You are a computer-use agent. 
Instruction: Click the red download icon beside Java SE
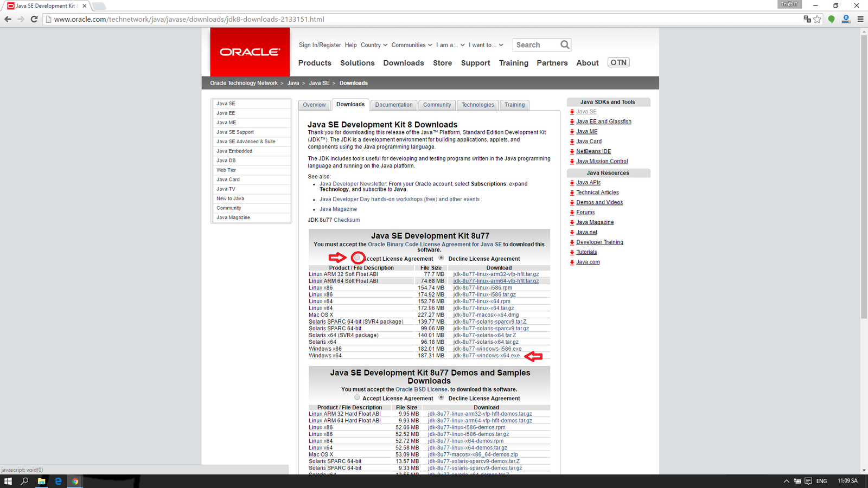click(572, 112)
